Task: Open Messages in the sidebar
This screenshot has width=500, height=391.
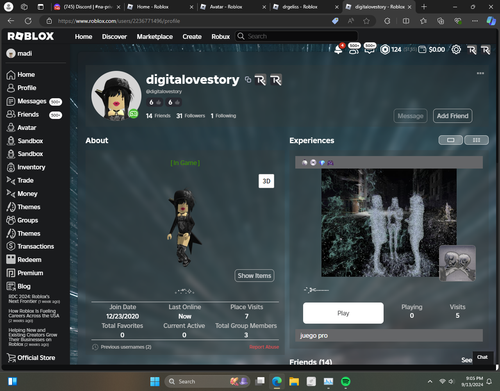Action: (34, 101)
